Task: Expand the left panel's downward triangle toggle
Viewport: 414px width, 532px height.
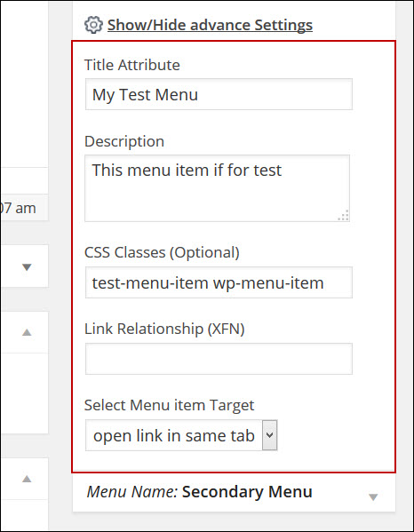Action: click(27, 267)
